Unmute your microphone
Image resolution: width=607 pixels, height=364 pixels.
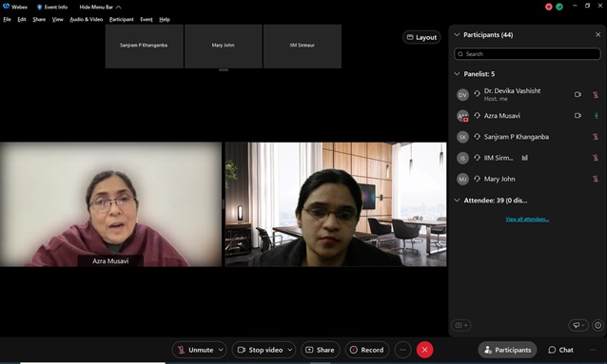[195, 350]
